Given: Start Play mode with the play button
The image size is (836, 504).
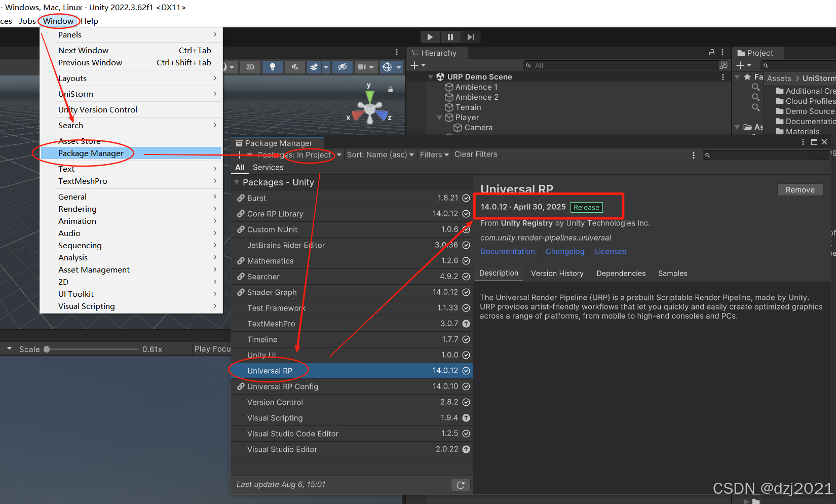Looking at the screenshot, I should 430,37.
